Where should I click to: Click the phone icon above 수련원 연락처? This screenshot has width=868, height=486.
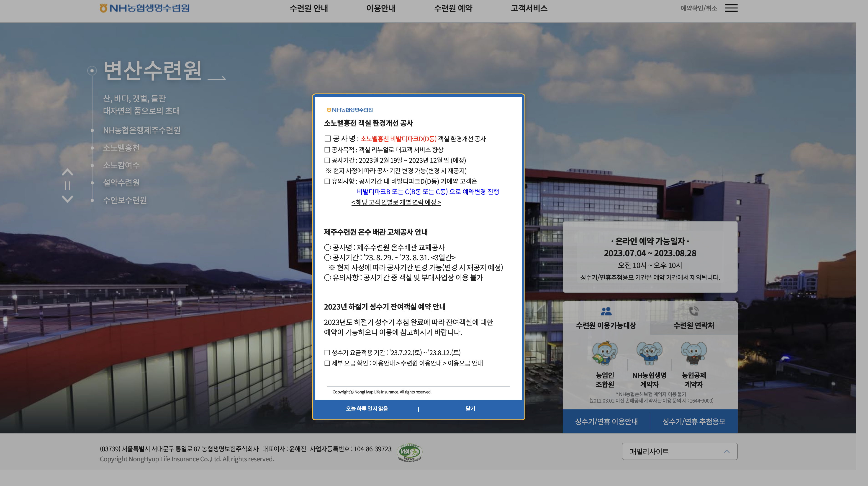tap(693, 311)
